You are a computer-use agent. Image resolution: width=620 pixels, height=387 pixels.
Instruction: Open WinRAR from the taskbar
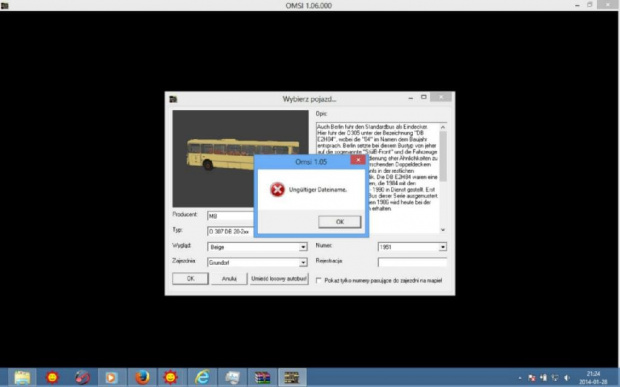(x=262, y=378)
